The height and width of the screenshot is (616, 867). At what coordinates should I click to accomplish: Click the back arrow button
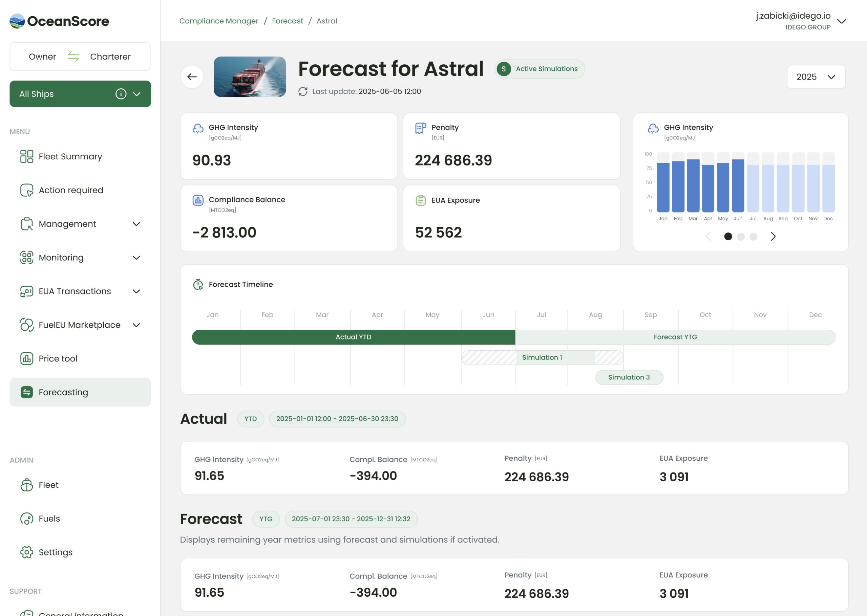coord(192,77)
